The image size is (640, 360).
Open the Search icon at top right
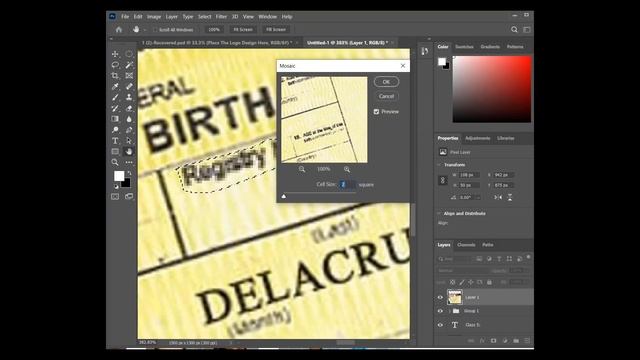[x=514, y=29]
